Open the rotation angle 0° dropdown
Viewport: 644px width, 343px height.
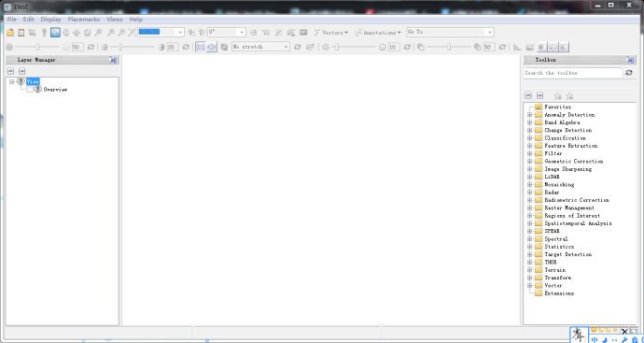[242, 33]
